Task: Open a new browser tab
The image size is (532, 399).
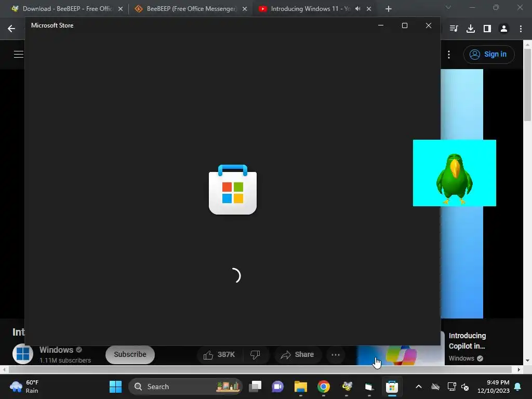Action: (x=389, y=9)
